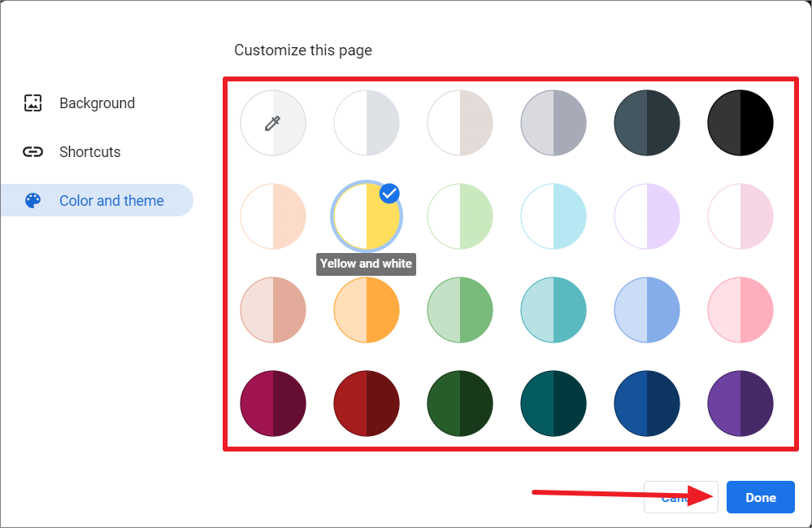Select the Yellow and white theme swatch
Viewport: 812px width, 528px height.
click(367, 216)
